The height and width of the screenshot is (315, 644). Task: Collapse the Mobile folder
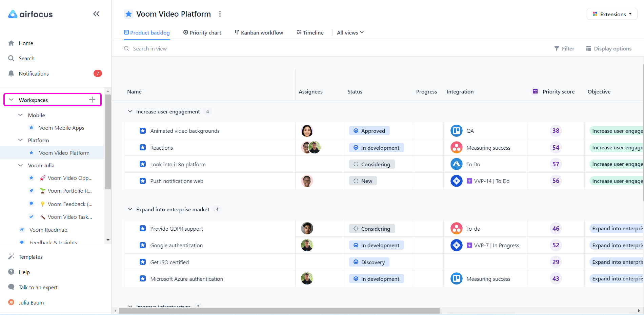point(20,115)
